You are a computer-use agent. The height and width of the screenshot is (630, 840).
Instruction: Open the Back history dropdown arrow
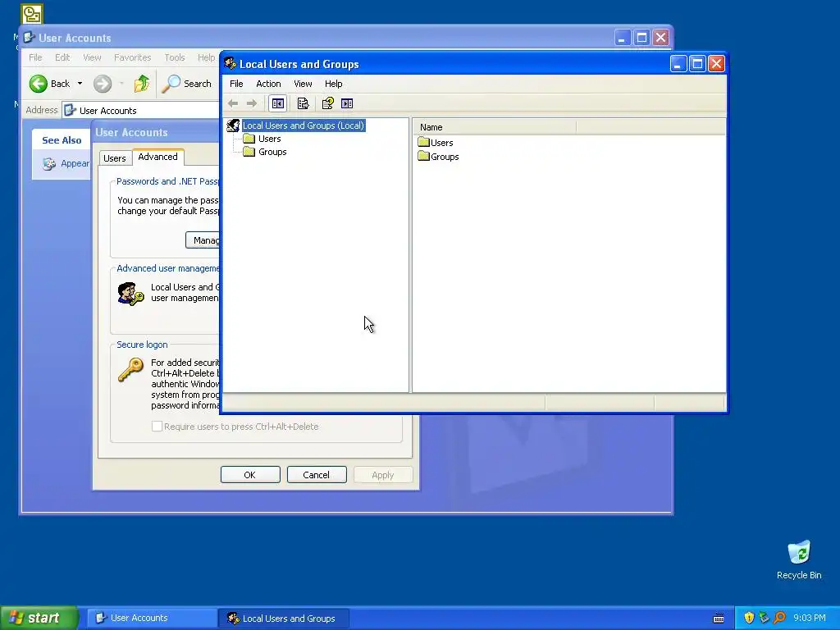coord(80,84)
